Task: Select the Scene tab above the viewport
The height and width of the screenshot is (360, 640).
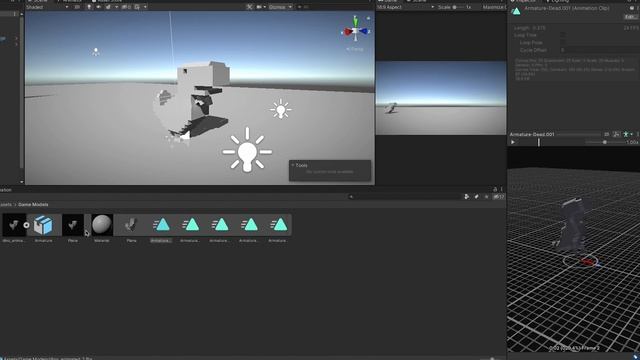Action: pyautogui.click(x=38, y=1)
